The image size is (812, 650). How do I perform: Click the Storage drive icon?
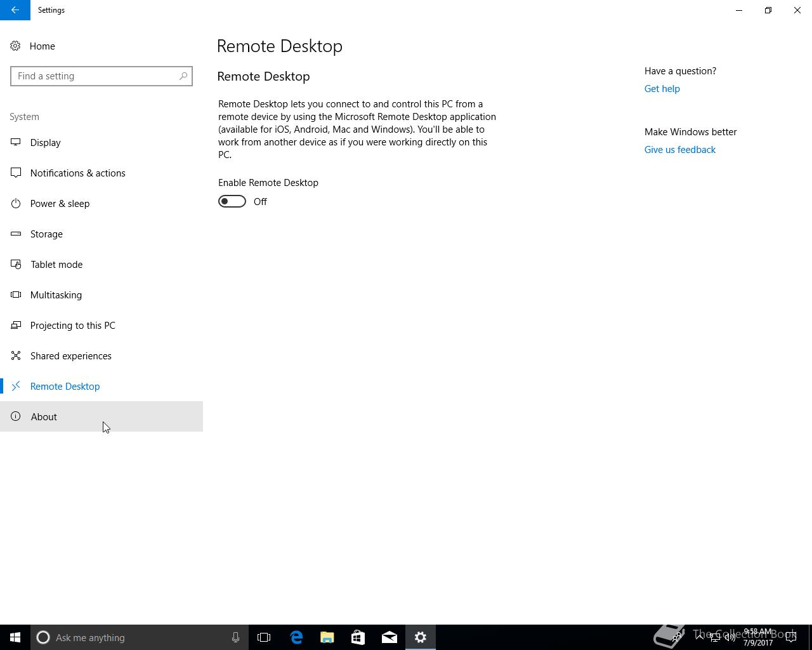(16, 234)
